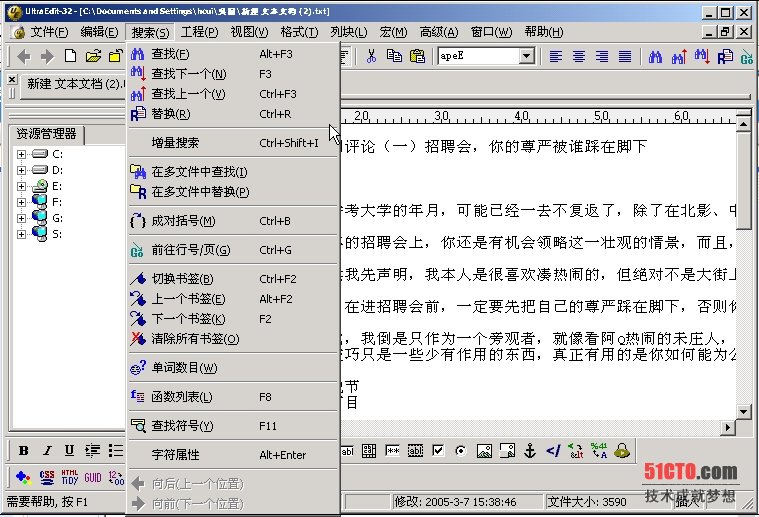Image resolution: width=759 pixels, height=517 pixels.
Task: Open the 格式(T) menu
Action: pos(299,32)
